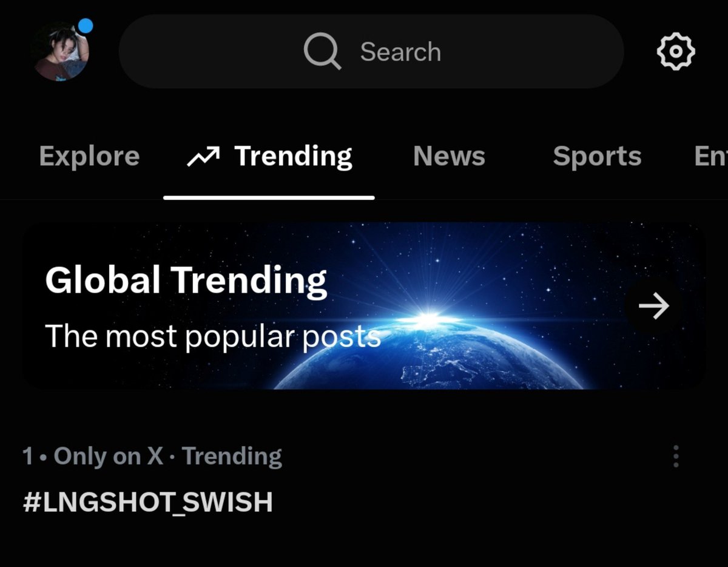
Task: Open the Sports tab
Action: click(597, 157)
